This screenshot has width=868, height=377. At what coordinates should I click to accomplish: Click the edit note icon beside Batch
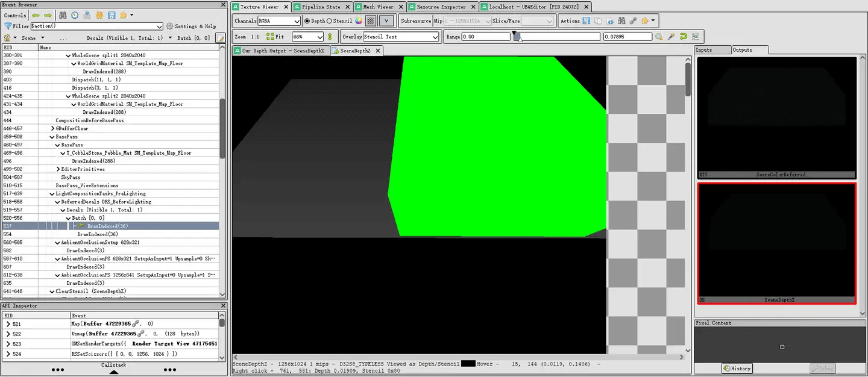pos(220,38)
